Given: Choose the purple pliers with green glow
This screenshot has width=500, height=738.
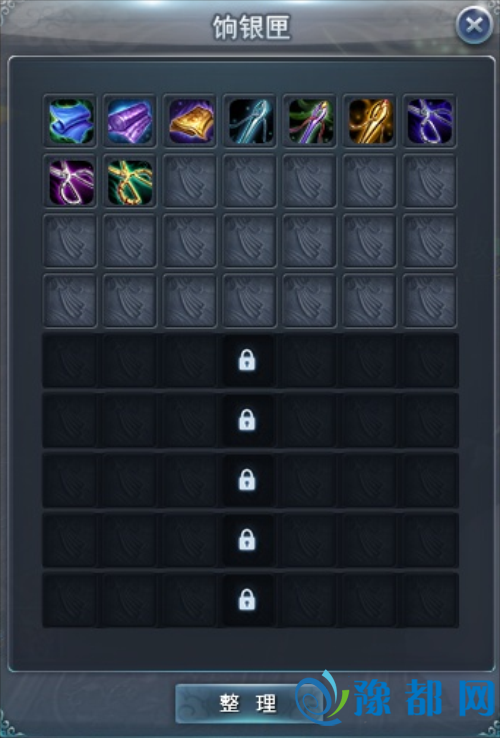Looking at the screenshot, I should pos(310,121).
